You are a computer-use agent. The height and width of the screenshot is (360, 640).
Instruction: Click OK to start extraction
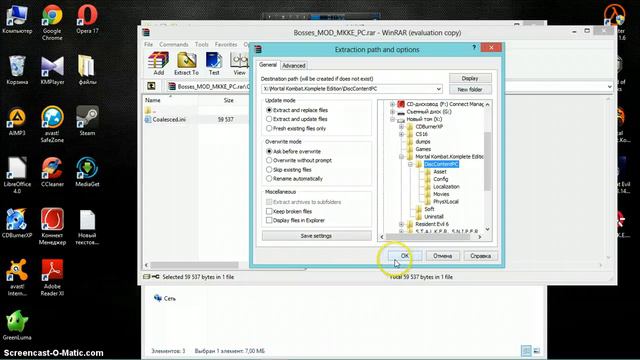(x=404, y=256)
